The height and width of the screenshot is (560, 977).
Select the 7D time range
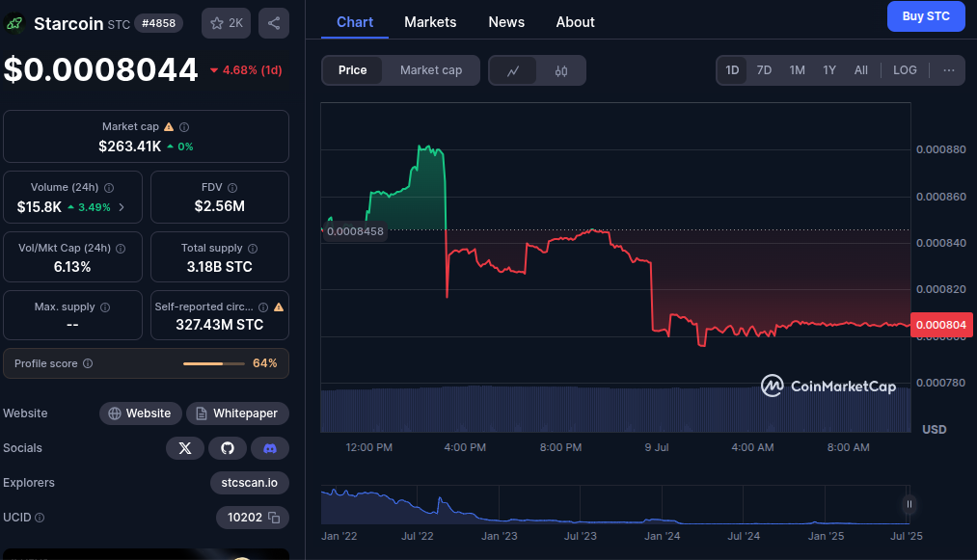pyautogui.click(x=764, y=70)
